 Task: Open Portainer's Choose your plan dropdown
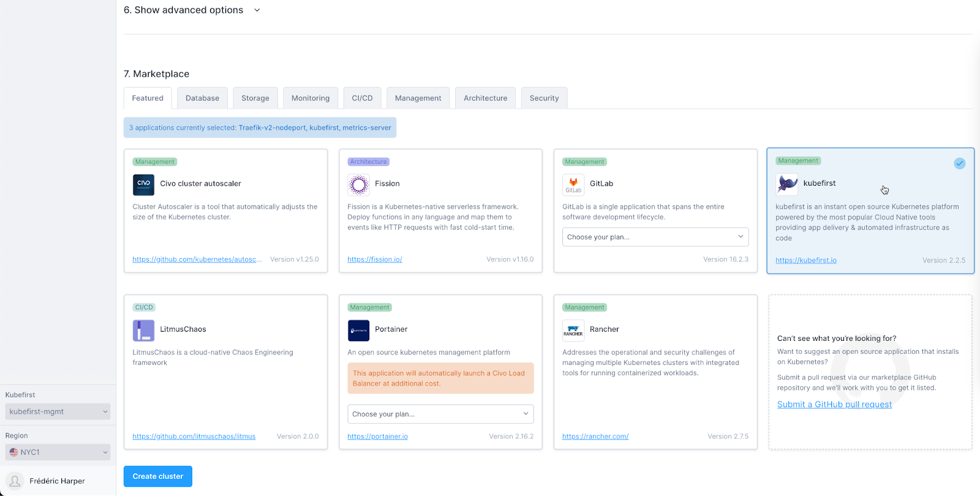440,414
